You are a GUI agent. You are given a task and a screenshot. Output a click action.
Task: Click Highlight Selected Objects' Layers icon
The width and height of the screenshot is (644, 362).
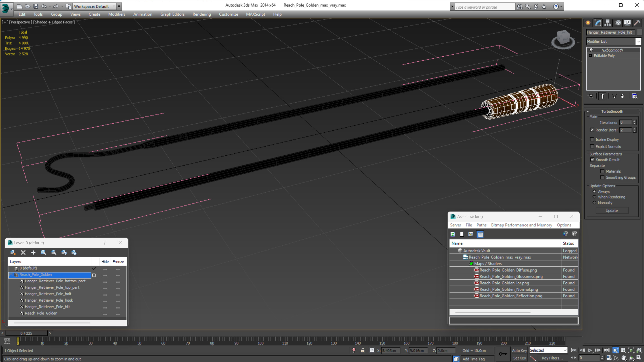54,252
